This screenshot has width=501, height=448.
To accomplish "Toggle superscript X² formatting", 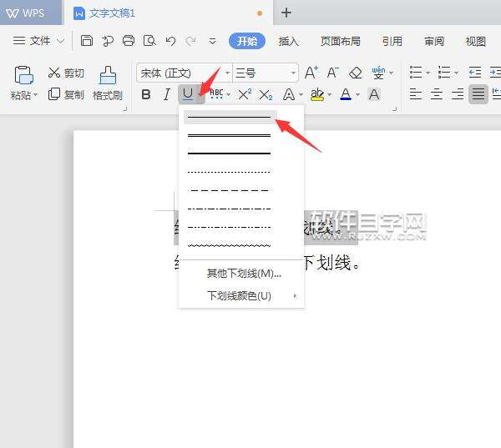I will 245,94.
